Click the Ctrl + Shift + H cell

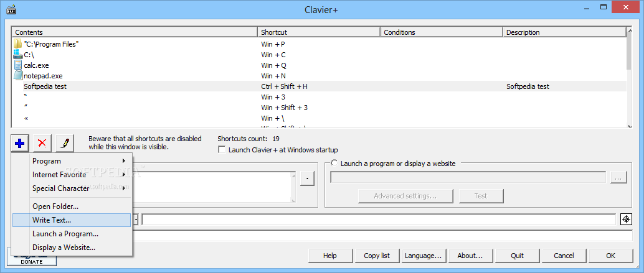pos(285,86)
